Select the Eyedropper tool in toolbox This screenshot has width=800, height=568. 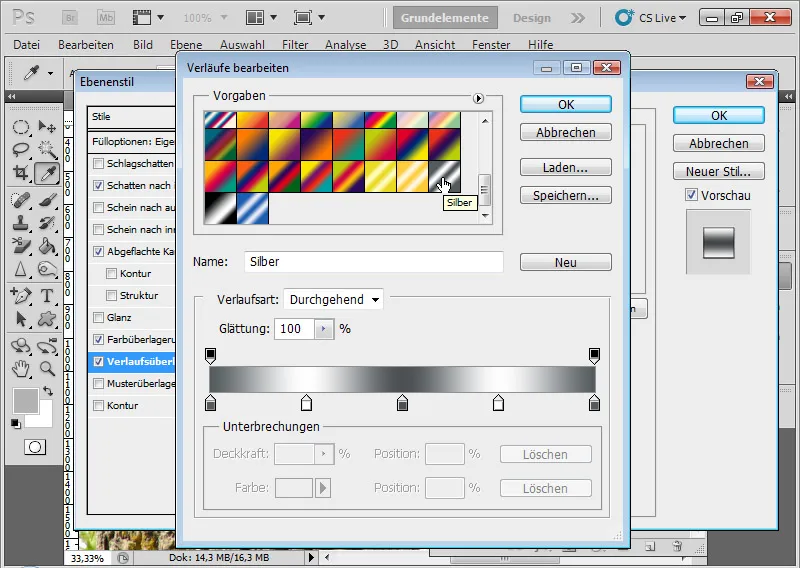(47, 174)
